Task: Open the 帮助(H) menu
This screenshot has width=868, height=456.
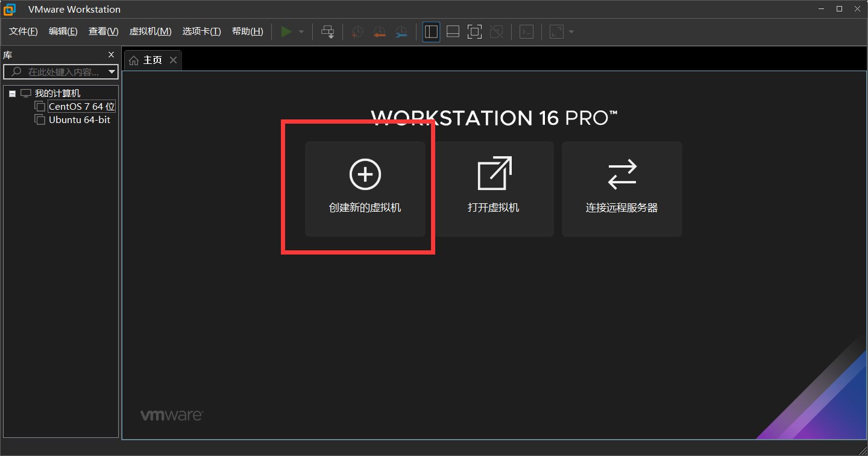Action: pos(248,31)
